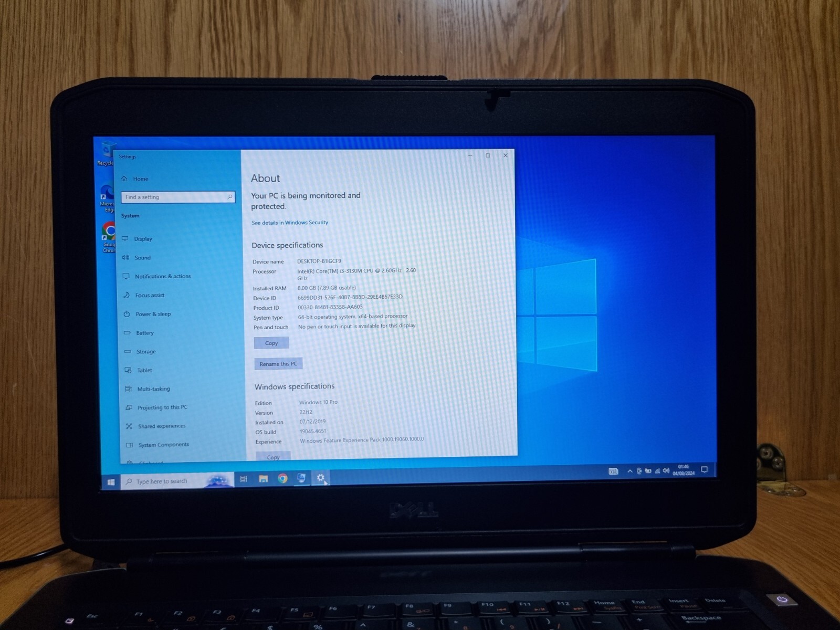
Task: Open the monitor app icon in the taskbar
Action: [x=301, y=478]
